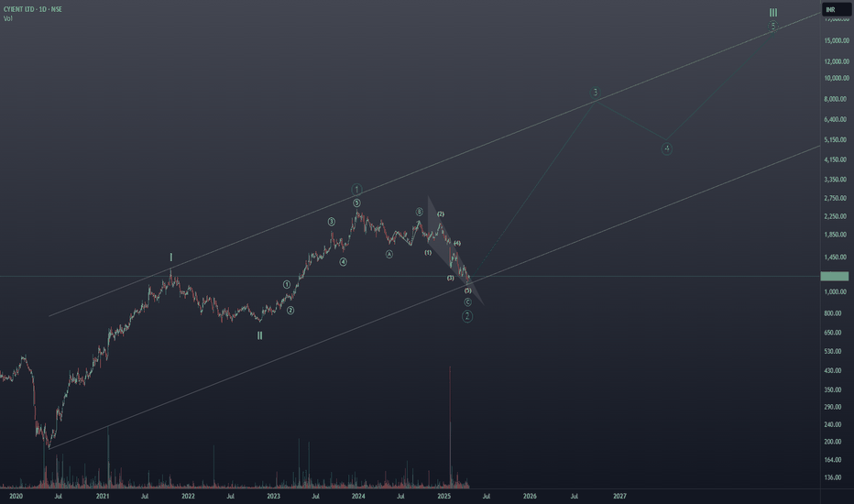
Task: Click the Vol indicator label
Action: pos(7,18)
